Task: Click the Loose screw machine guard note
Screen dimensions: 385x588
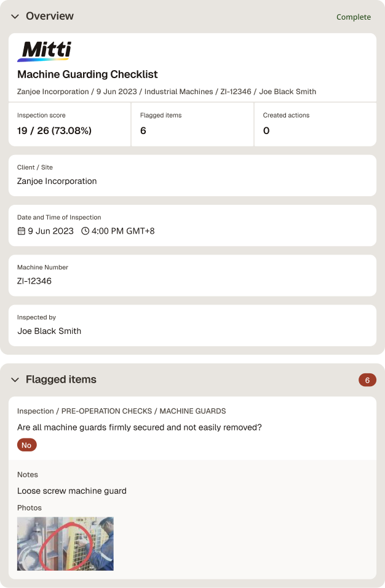Action: (72, 491)
